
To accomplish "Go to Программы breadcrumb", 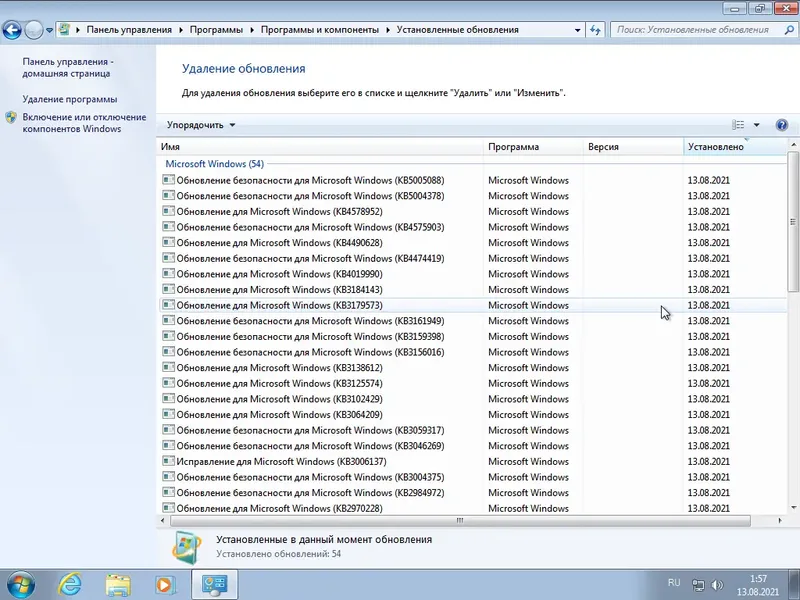I will pyautogui.click(x=216, y=30).
